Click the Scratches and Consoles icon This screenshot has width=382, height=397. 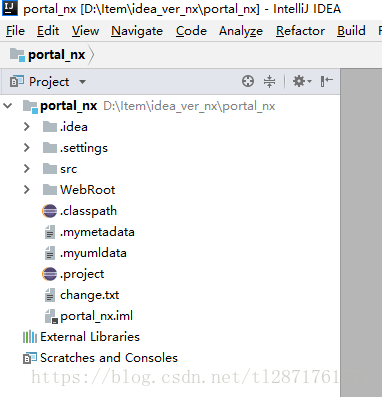click(30, 358)
